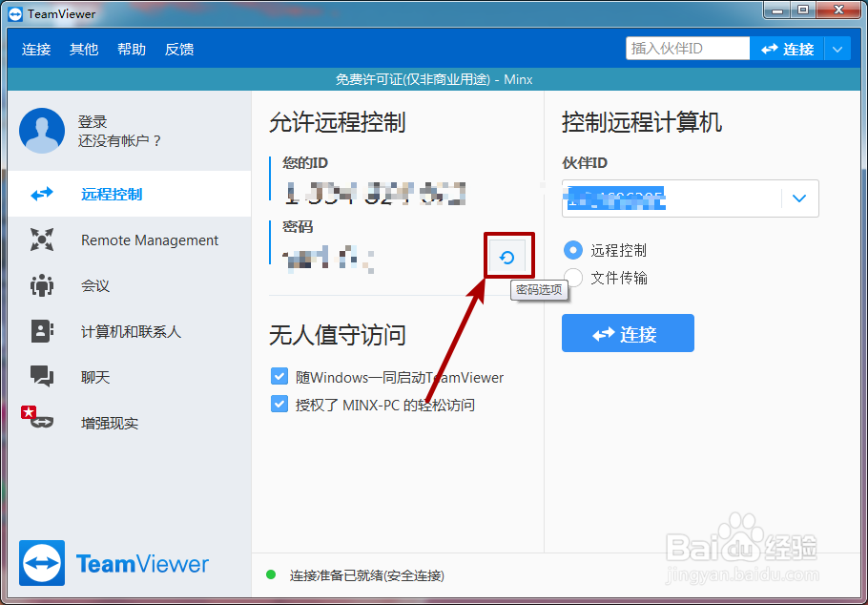868x605 pixels.
Task: Select the 会议 sidebar label
Action: pos(95,286)
